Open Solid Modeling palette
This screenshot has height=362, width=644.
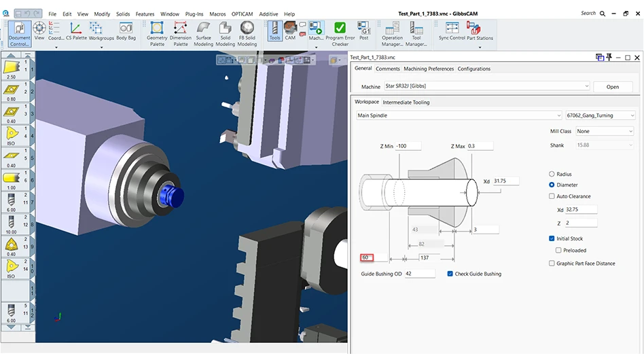225,34
